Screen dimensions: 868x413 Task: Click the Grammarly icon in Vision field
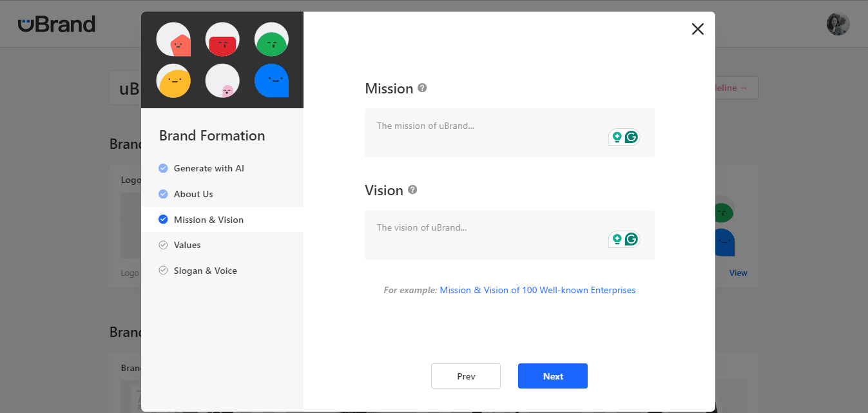point(632,239)
